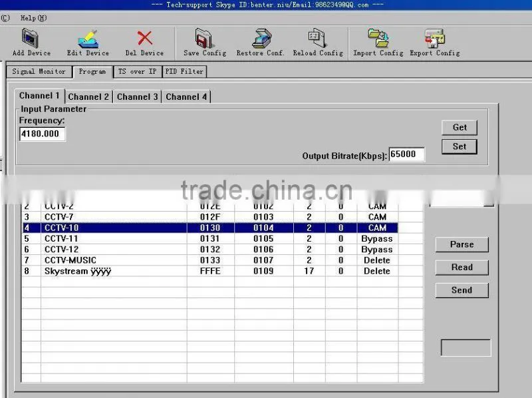The width and height of the screenshot is (532, 398).
Task: Click the 0131 value cell
Action: 210,239
